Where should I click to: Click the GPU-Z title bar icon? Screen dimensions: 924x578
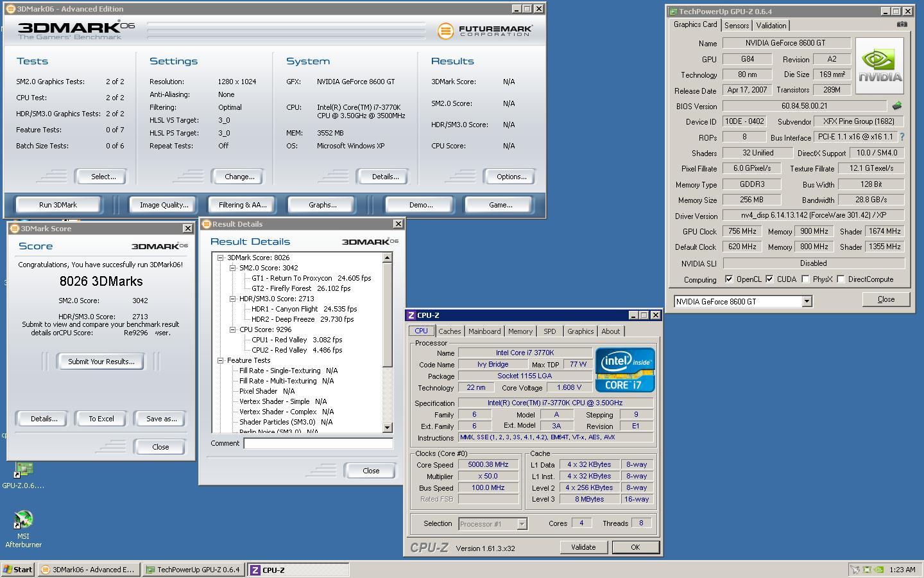673,12
